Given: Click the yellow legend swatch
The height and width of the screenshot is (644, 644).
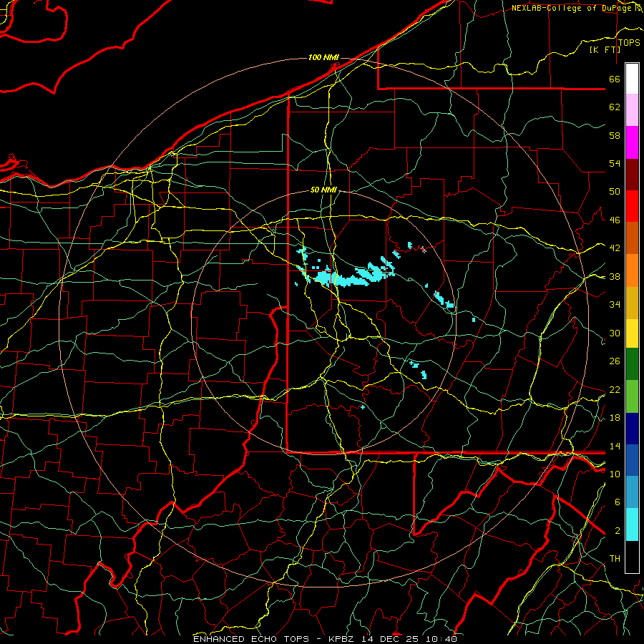Looking at the screenshot, I should click(632, 333).
